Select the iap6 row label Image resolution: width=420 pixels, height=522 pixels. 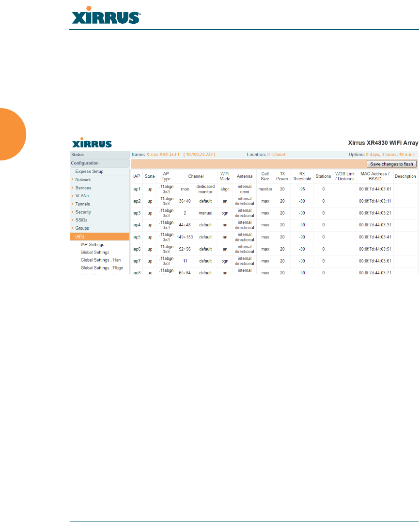click(137, 249)
